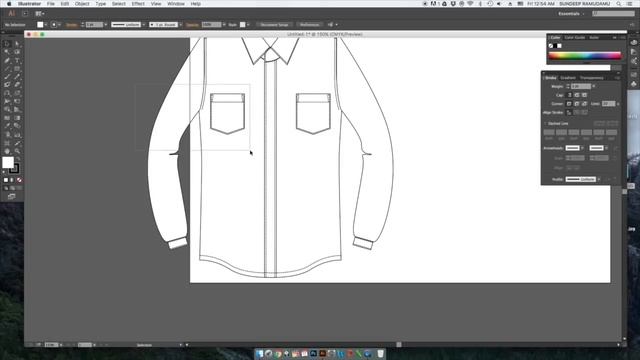Viewport: 640px width, 360px height.
Task: Set Align Stroke to Center
Action: [x=569, y=112]
